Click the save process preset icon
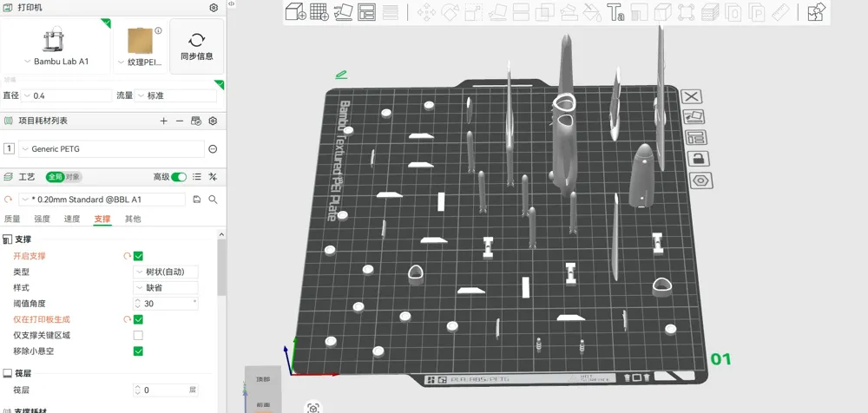 [196, 200]
